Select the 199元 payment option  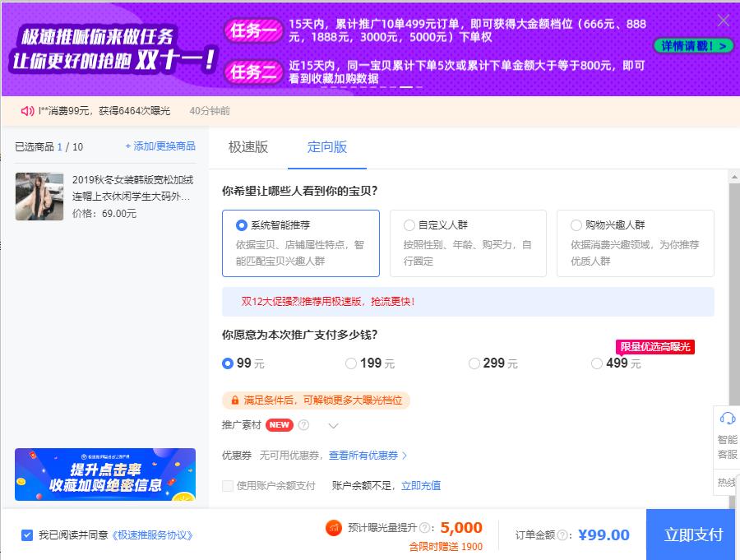(x=351, y=363)
